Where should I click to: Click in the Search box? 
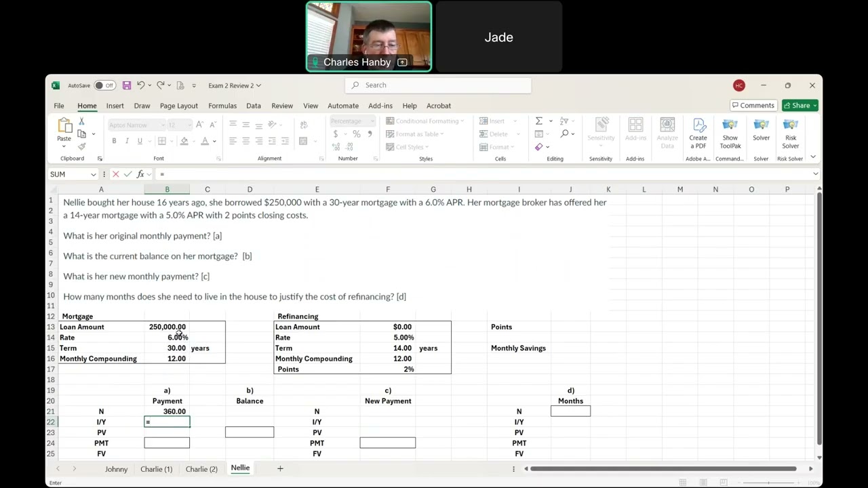point(438,85)
